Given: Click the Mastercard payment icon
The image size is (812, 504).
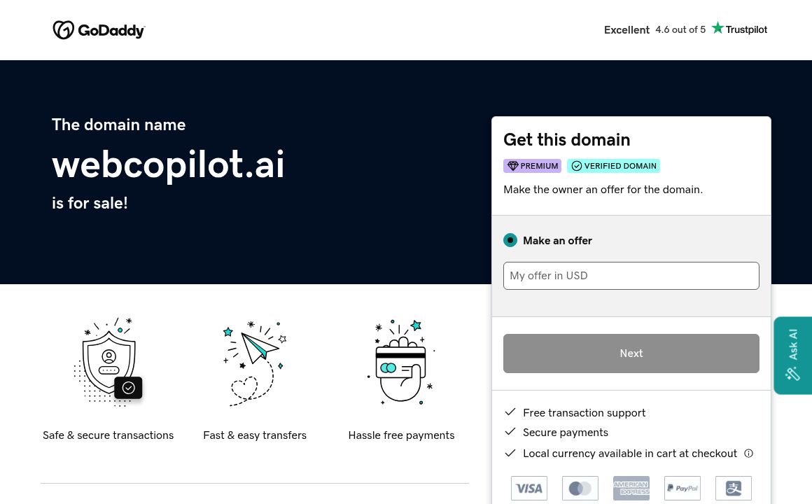Looking at the screenshot, I should 580,488.
